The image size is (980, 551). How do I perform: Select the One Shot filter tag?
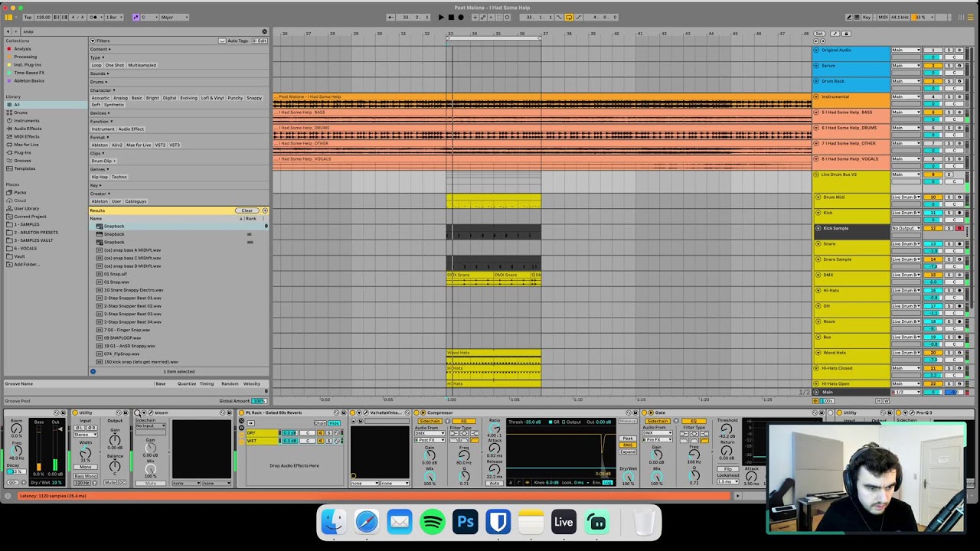pos(115,65)
